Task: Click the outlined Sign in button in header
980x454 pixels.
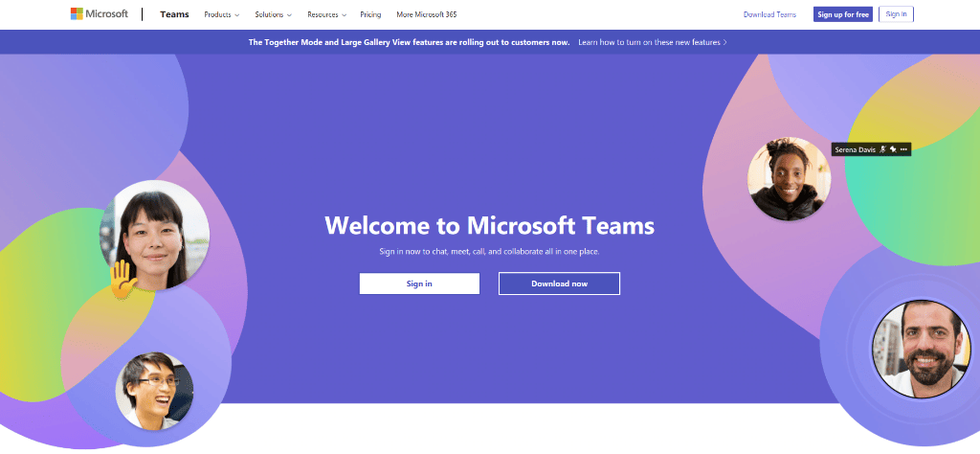Action: click(896, 14)
